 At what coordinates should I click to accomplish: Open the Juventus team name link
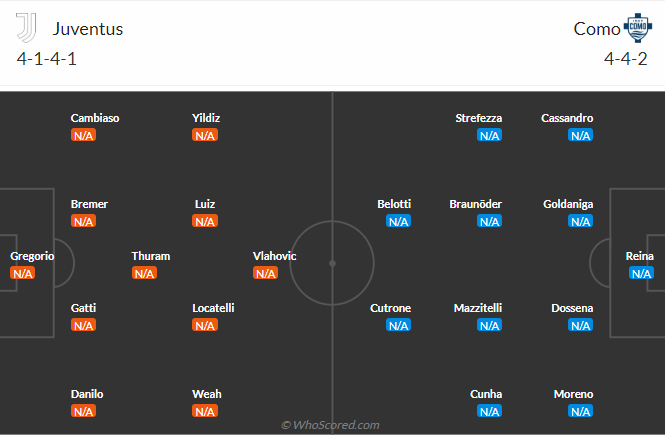pyautogui.click(x=88, y=29)
